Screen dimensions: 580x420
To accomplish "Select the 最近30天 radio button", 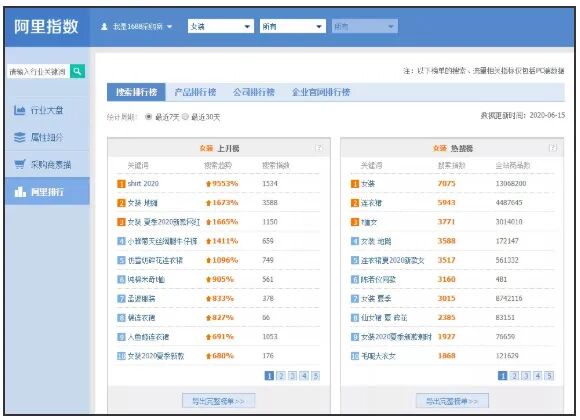I will 185,117.
